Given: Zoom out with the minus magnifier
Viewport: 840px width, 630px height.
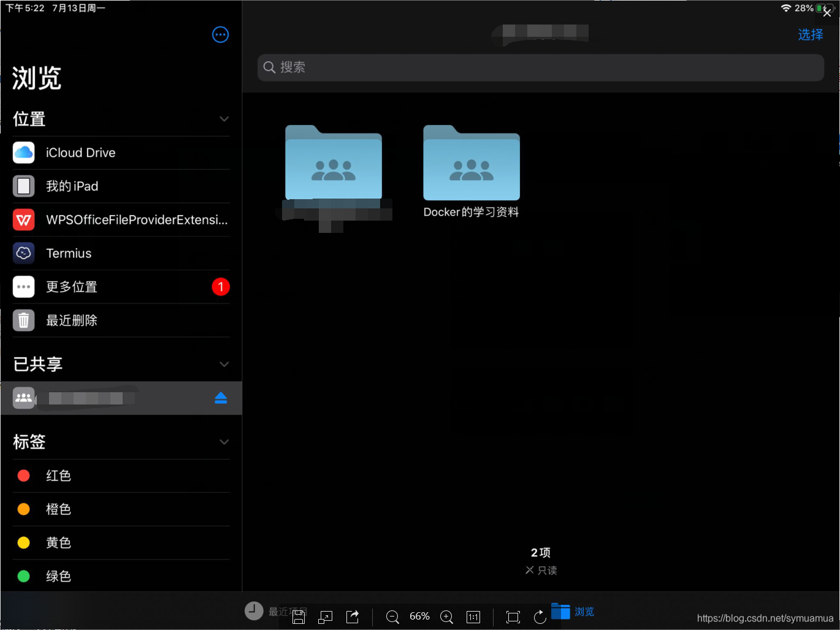Looking at the screenshot, I should tap(393, 617).
